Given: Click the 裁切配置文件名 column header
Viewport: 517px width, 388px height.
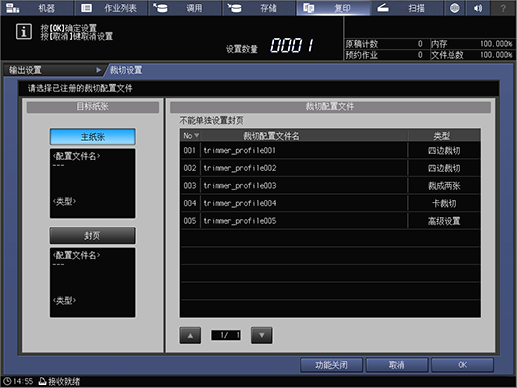Looking at the screenshot, I should pos(271,136).
